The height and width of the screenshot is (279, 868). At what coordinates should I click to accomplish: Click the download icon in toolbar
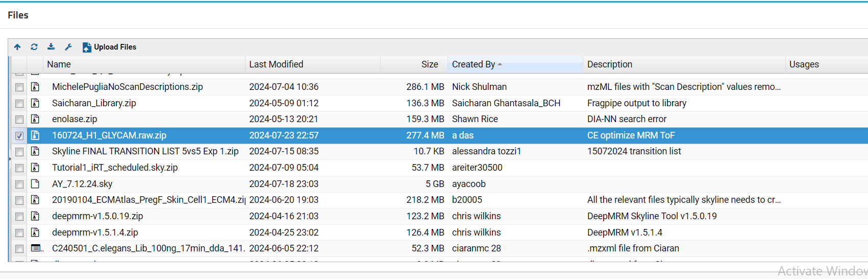coord(51,47)
